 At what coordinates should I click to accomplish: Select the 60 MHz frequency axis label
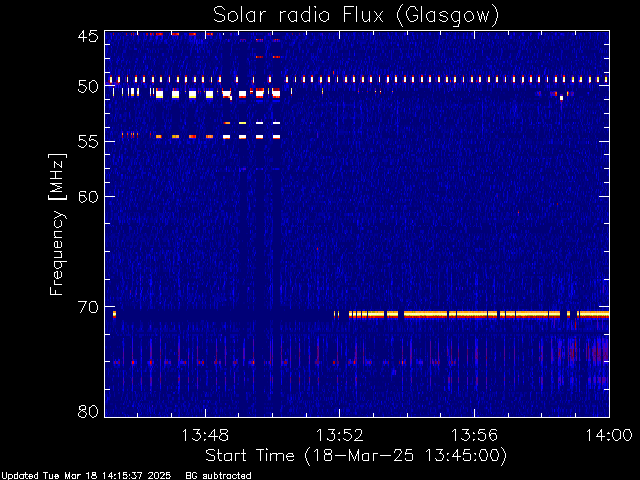88,196
